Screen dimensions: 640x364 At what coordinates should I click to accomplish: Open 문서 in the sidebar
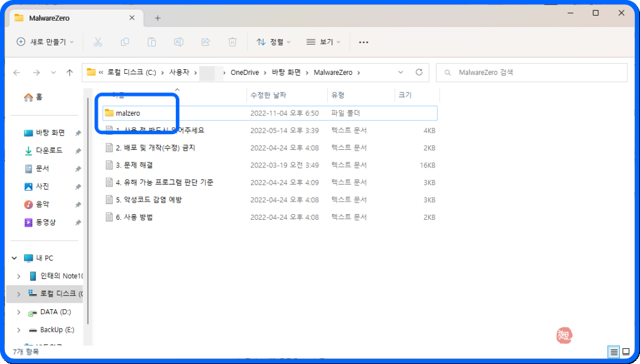37,169
